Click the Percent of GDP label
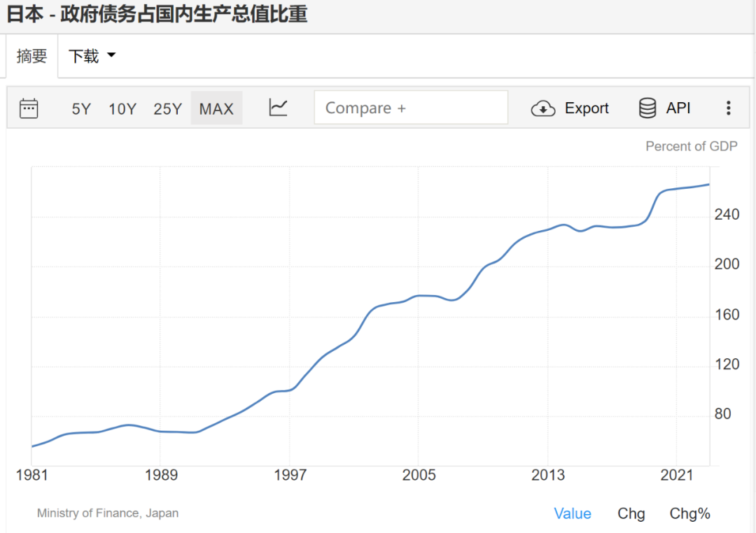756x533 pixels. pyautogui.click(x=692, y=146)
